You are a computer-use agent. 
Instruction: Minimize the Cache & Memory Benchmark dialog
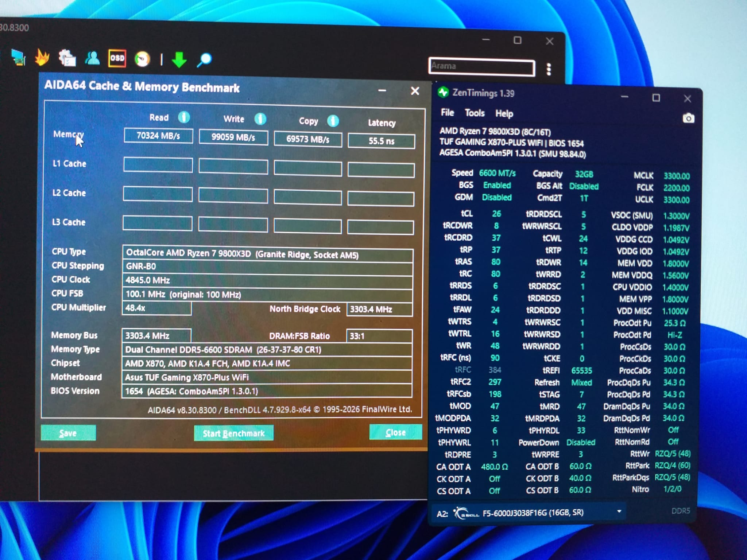pos(382,90)
